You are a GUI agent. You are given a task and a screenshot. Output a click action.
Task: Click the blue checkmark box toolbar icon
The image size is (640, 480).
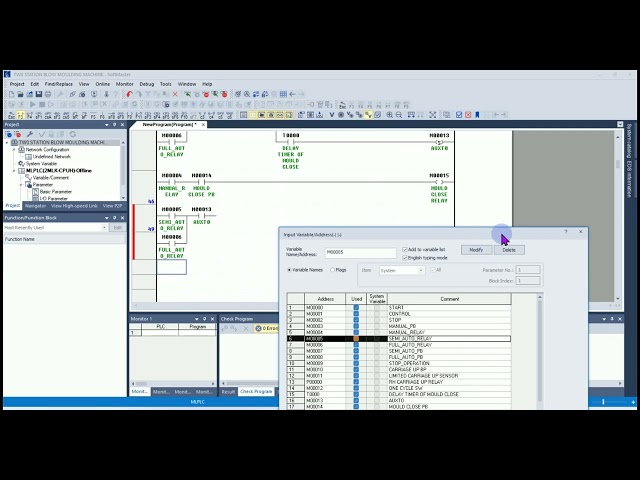click(459, 115)
